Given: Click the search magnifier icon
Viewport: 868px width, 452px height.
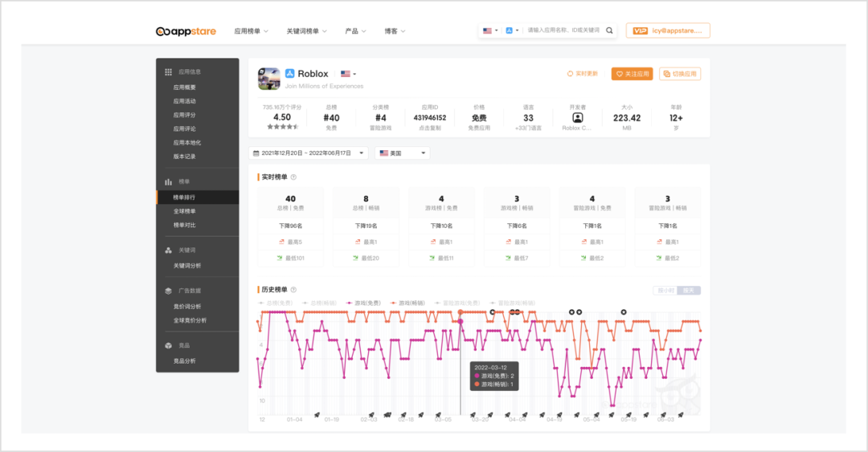Looking at the screenshot, I should coord(609,31).
